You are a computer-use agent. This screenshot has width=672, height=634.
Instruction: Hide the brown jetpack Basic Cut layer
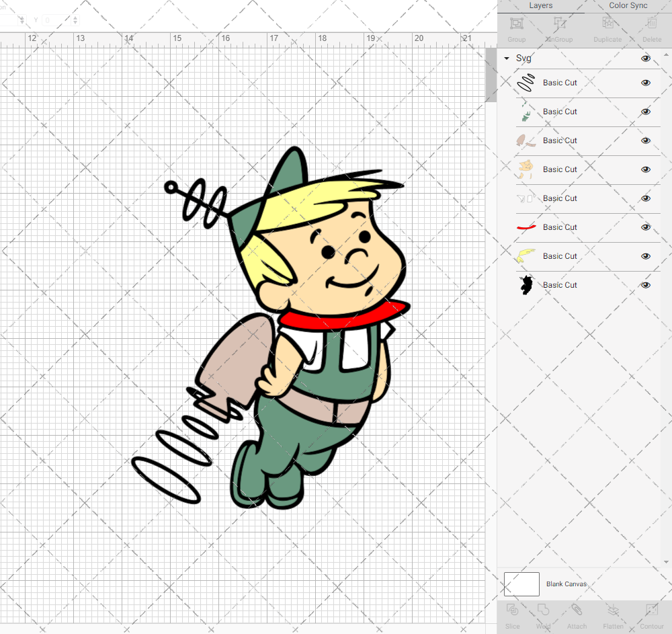coord(645,141)
